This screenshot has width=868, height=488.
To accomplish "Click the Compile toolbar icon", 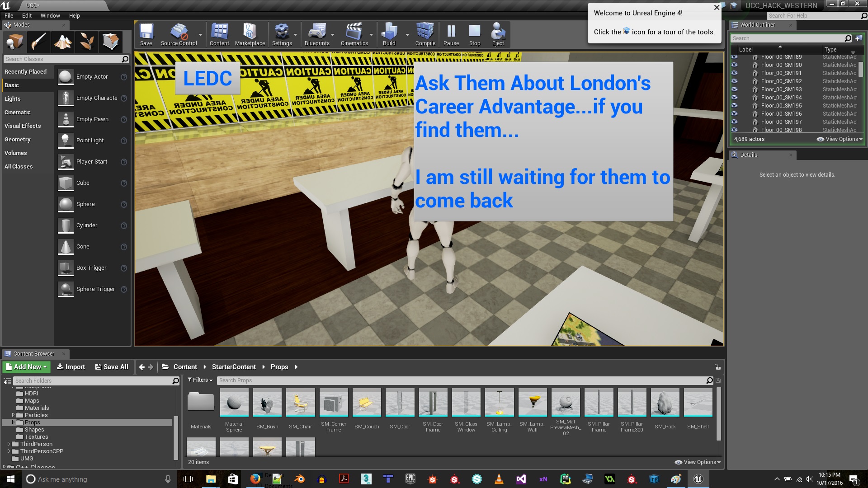I will point(425,34).
